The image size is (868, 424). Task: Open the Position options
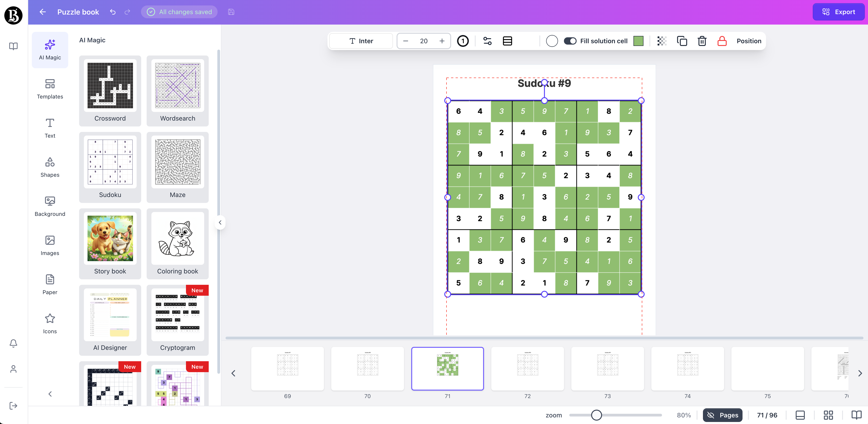749,41
